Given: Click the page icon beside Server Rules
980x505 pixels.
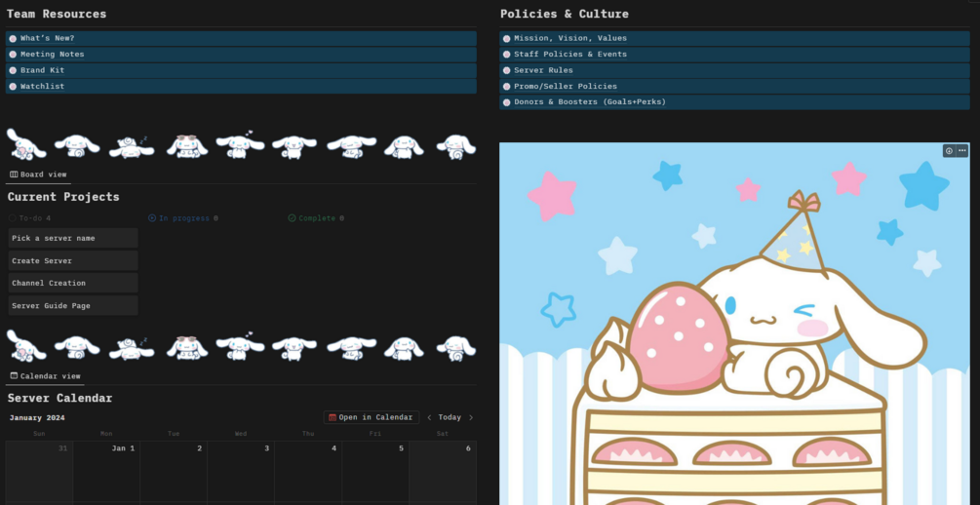Looking at the screenshot, I should tap(507, 70).
